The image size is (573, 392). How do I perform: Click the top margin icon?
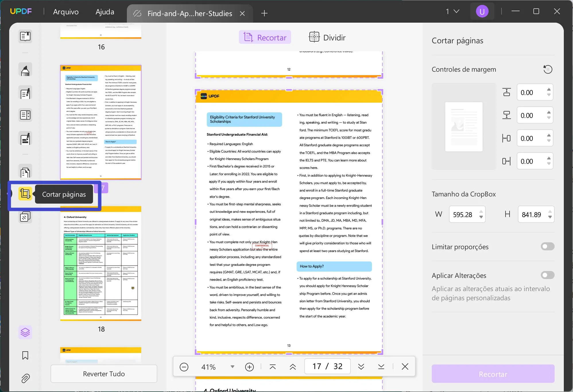click(x=507, y=92)
